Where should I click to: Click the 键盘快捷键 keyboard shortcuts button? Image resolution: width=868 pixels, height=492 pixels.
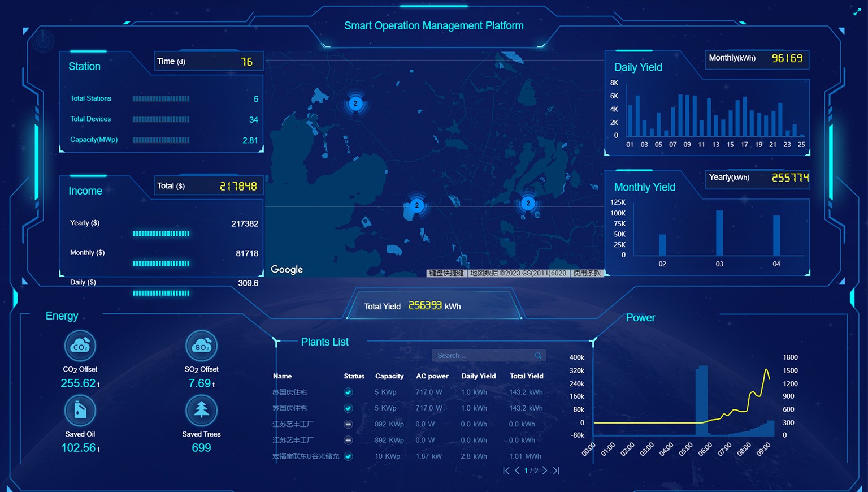click(x=446, y=273)
